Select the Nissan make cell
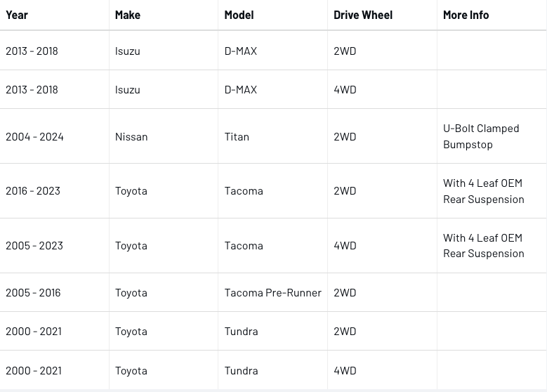 (x=131, y=136)
